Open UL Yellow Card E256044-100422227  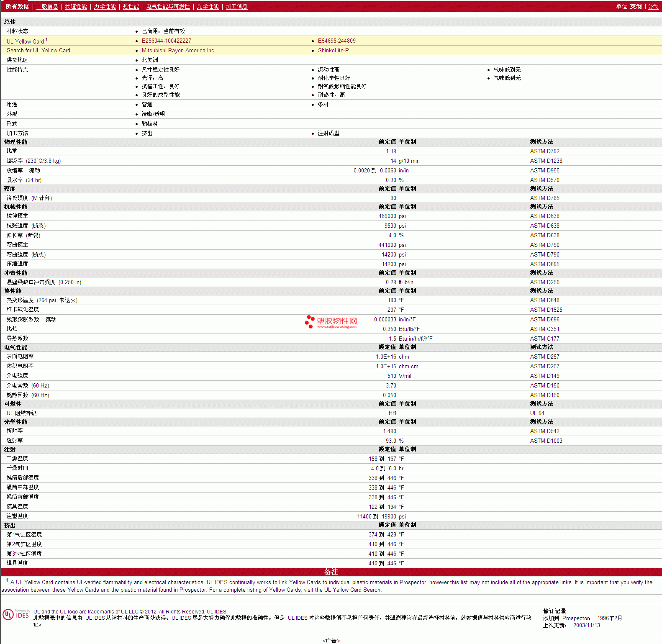(166, 41)
